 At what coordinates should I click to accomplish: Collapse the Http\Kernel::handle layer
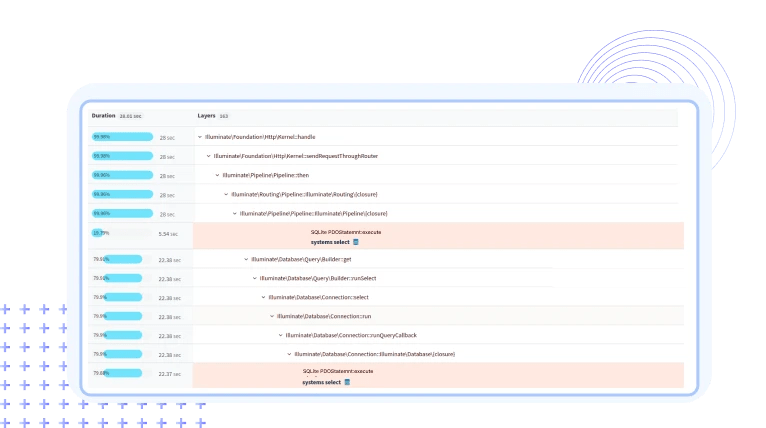pyautogui.click(x=200, y=137)
